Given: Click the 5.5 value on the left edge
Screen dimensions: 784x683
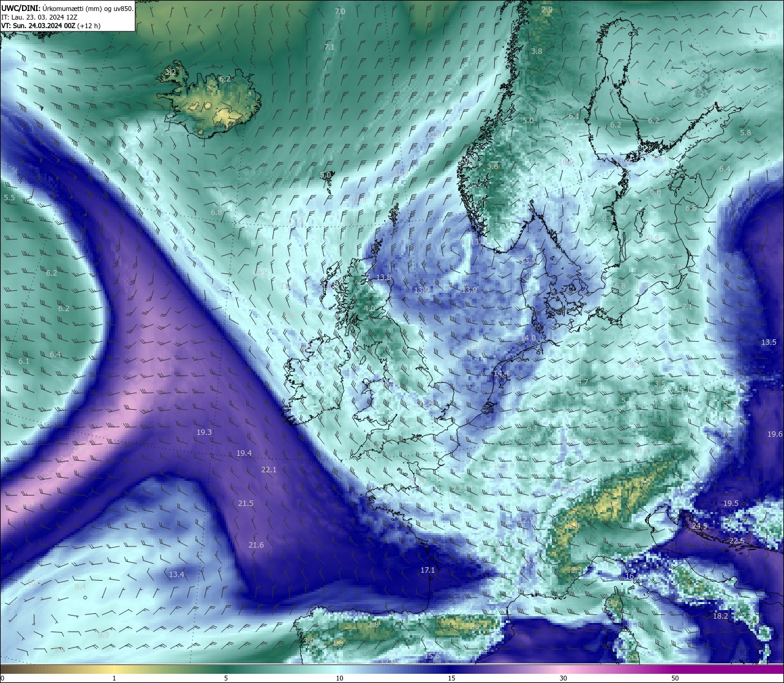Looking at the screenshot, I should [9, 198].
